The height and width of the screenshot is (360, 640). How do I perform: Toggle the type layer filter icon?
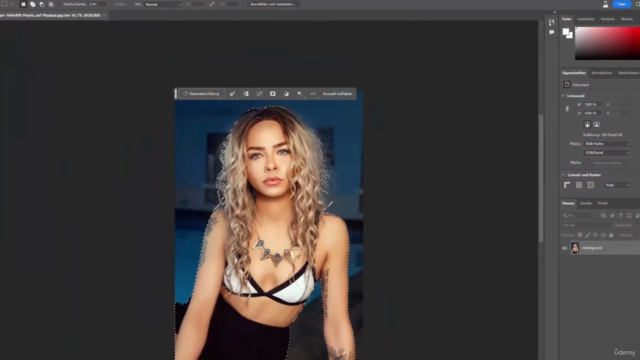coord(620,215)
